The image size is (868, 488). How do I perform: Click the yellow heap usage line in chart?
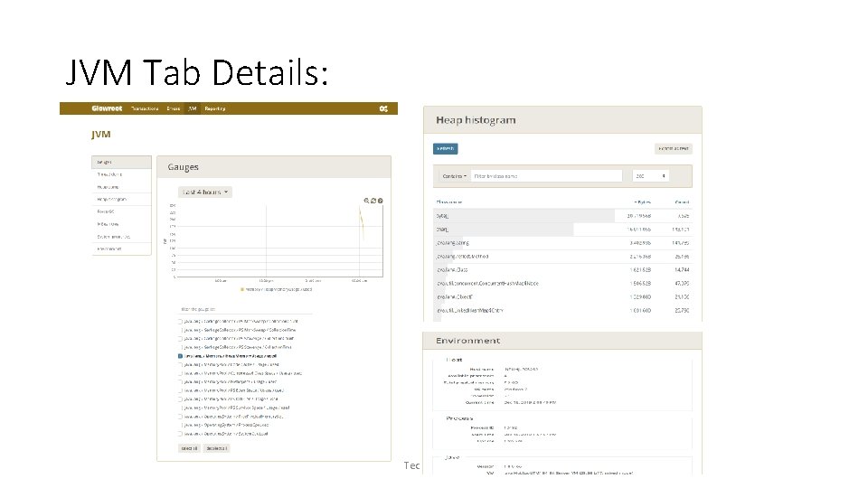362,221
